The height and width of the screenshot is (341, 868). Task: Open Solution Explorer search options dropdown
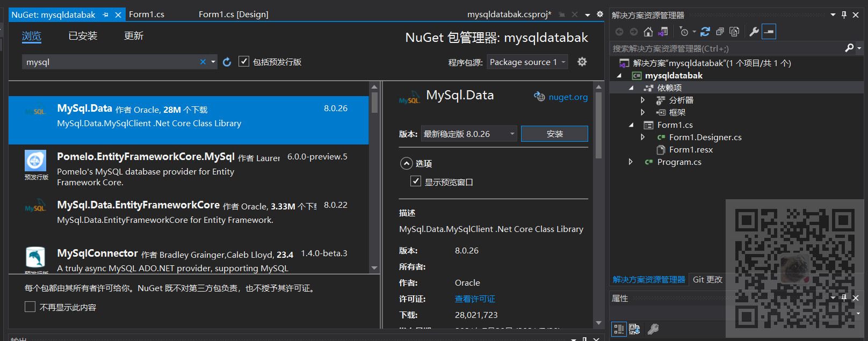click(859, 48)
